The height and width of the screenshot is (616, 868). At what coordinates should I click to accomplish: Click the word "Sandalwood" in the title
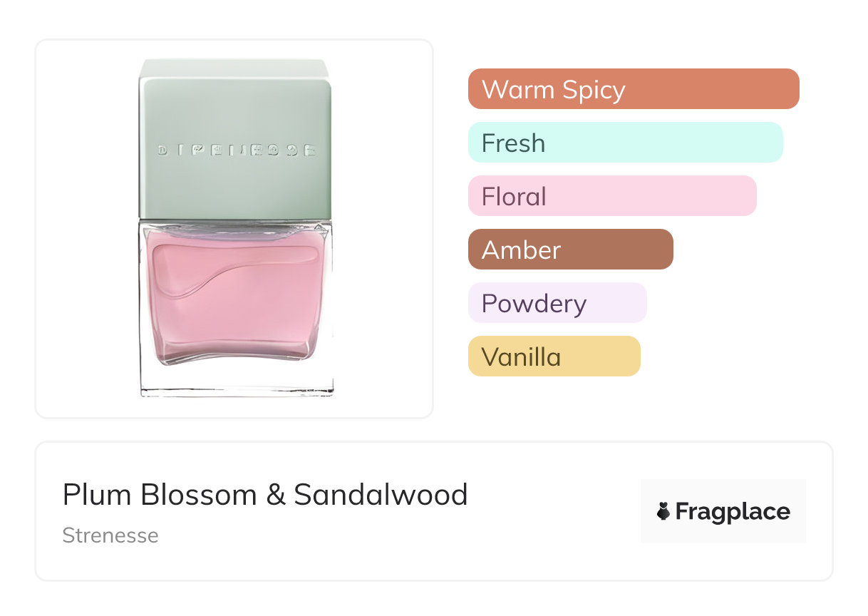(381, 495)
